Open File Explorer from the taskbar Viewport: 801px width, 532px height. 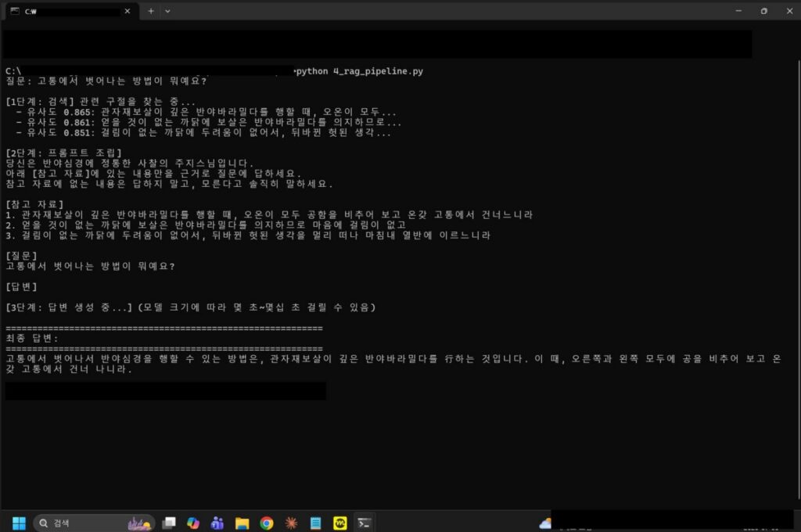[x=242, y=523]
